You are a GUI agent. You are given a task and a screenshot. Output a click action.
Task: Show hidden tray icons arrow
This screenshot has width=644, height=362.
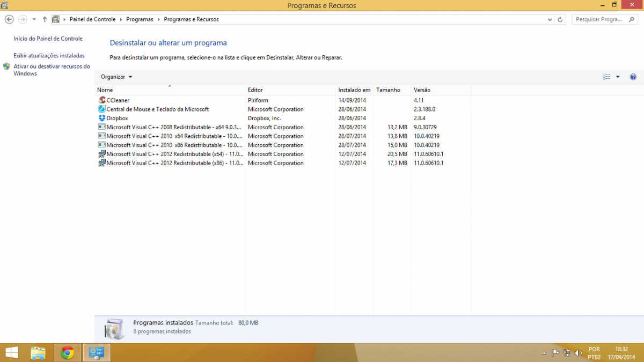tap(545, 353)
